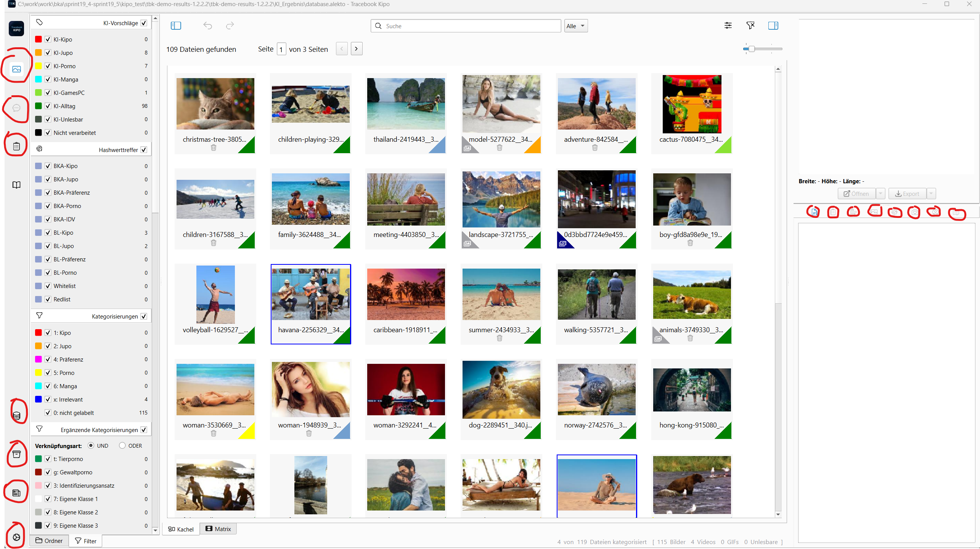980x549 pixels.
Task: Open the database icon in left sidebar
Action: (16, 415)
